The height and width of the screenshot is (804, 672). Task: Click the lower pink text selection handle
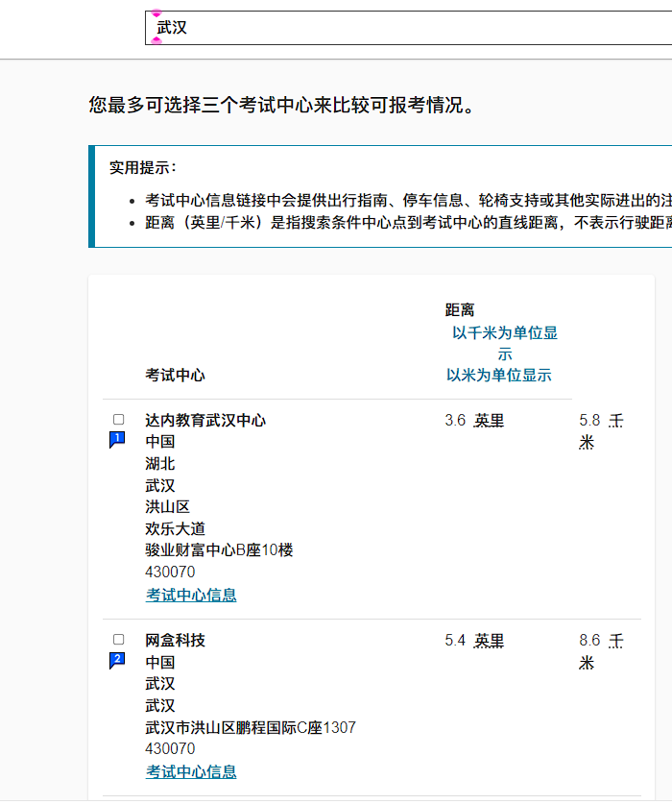156,40
